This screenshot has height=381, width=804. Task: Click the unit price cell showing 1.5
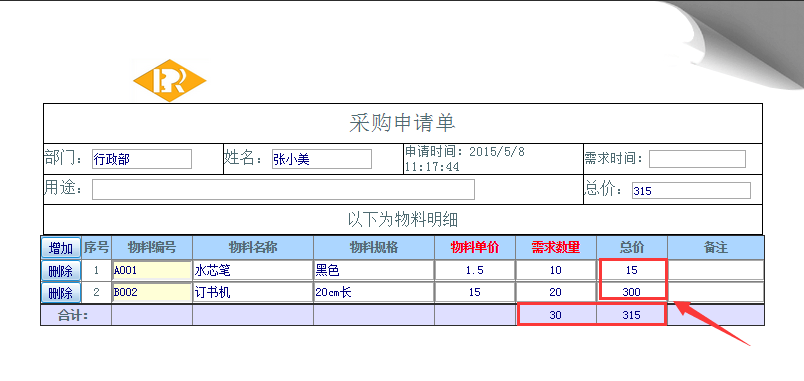(x=475, y=270)
